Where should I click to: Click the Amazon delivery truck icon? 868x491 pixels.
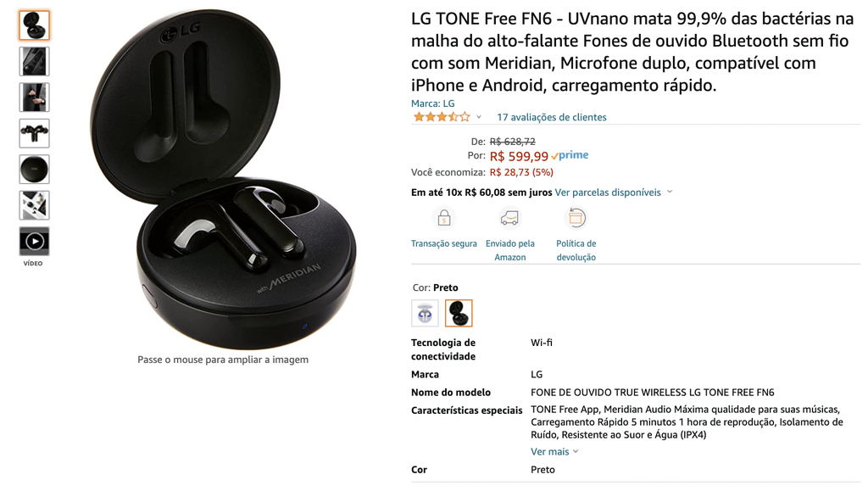click(x=509, y=218)
